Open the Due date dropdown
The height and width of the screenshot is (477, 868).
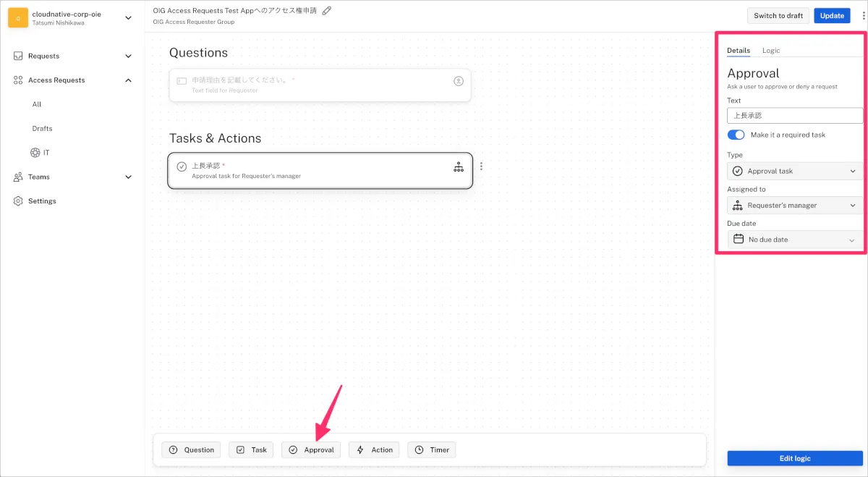tap(794, 240)
